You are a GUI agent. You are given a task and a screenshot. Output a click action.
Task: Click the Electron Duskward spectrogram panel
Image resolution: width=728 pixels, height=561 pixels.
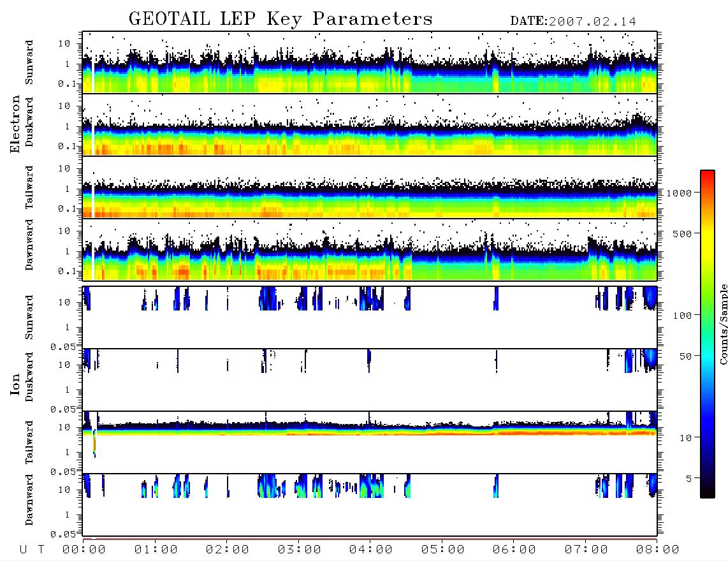370,124
